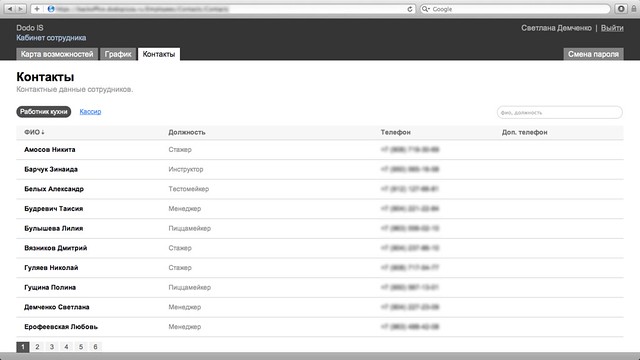Viewport: 640px width, 360px height.
Task: Open the Карта возможностей tab
Action: point(57,54)
